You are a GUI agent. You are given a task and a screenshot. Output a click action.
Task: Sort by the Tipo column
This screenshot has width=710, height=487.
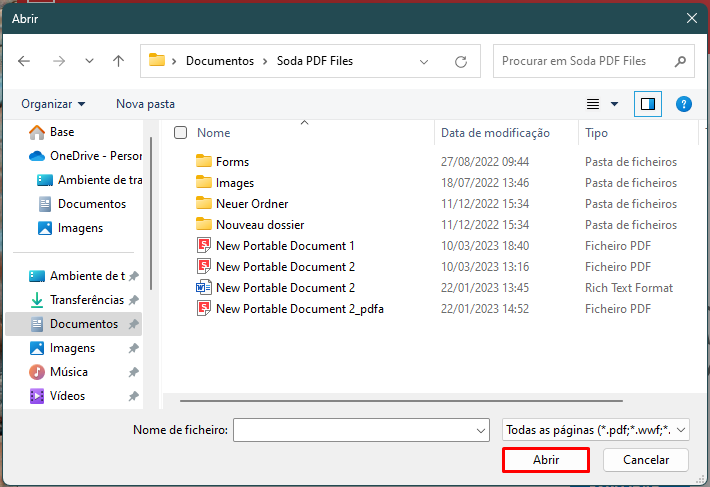[596, 133]
